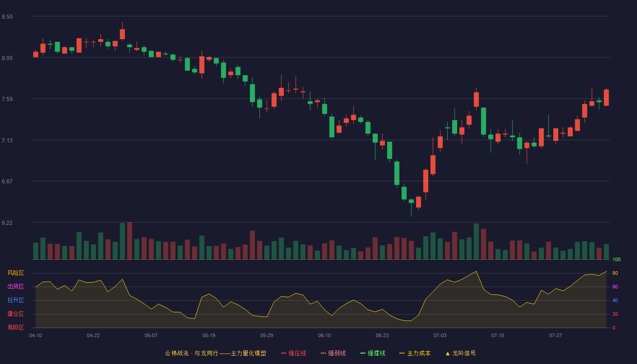
Task: Select the 低吸区 zone label
Action: 15,327
